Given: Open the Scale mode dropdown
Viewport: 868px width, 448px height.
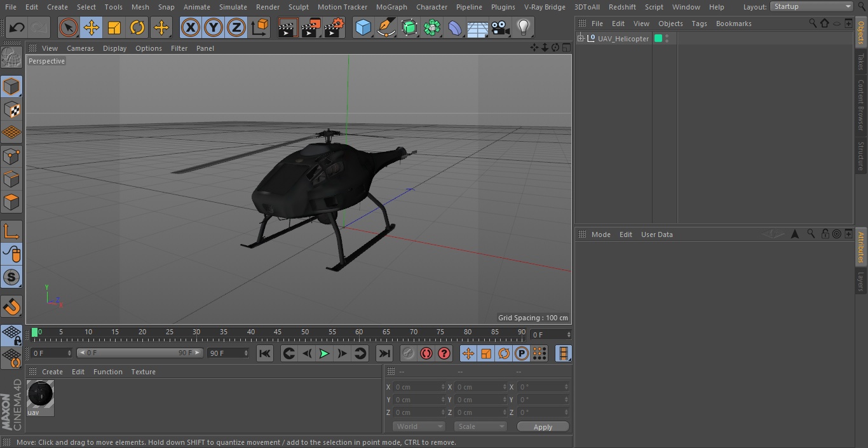Looking at the screenshot, I should 480,426.
